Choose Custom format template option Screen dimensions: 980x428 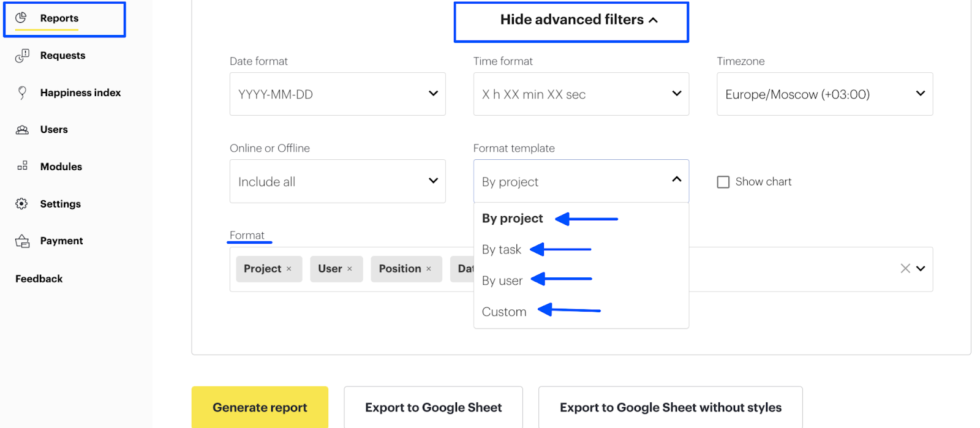click(504, 312)
